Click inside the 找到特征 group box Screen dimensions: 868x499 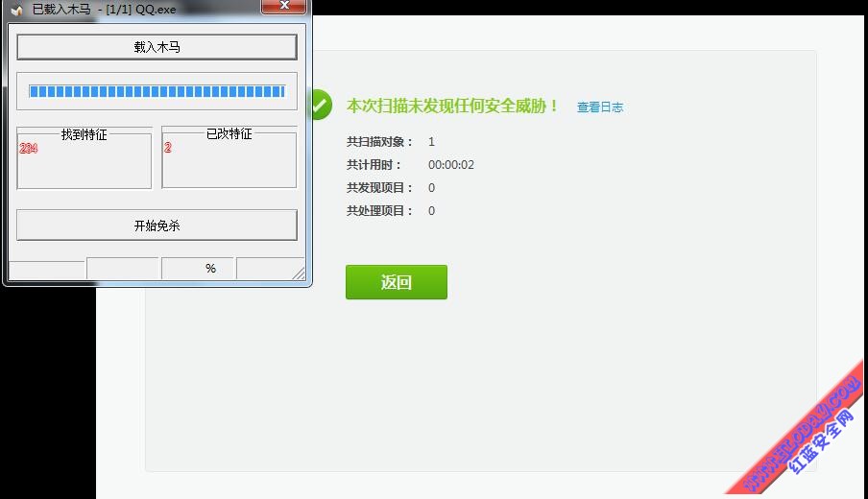(x=84, y=165)
